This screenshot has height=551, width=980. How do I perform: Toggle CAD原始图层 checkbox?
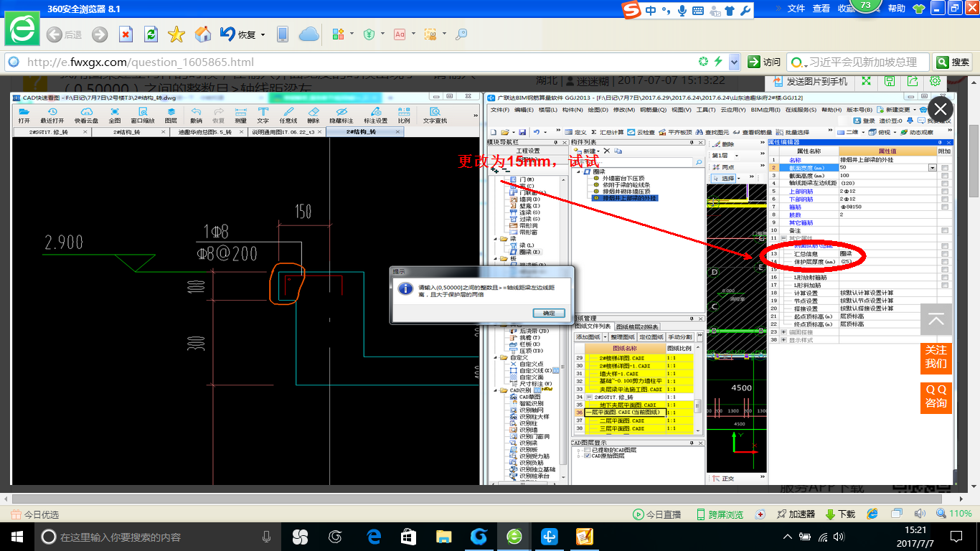coord(588,456)
